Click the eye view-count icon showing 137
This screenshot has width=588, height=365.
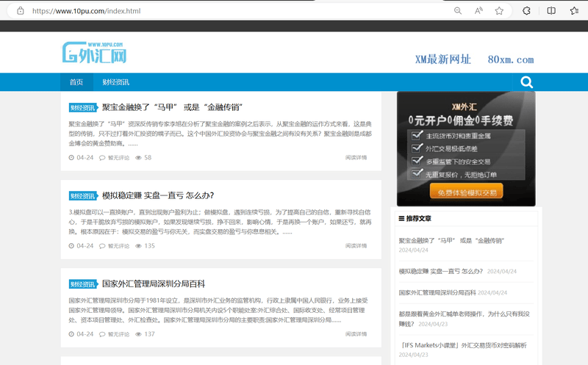[138, 334]
